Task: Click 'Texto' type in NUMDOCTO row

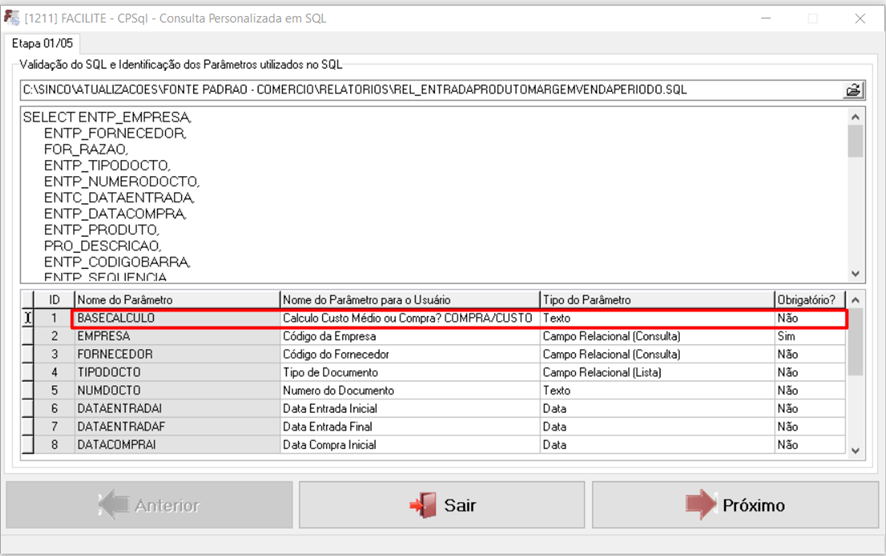Action: pos(657,390)
